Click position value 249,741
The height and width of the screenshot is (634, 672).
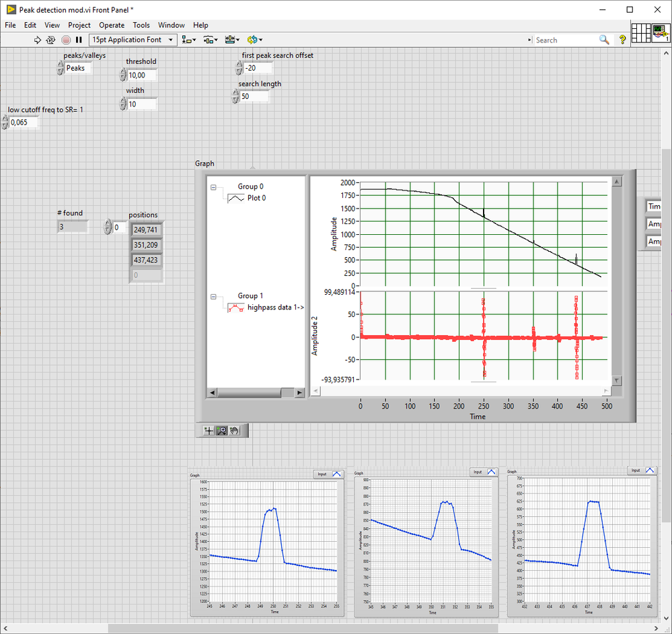tap(146, 230)
